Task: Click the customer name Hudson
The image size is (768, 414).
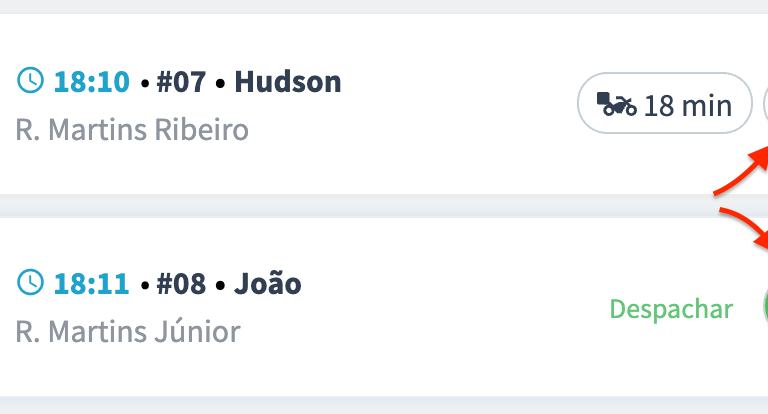Action: [288, 81]
